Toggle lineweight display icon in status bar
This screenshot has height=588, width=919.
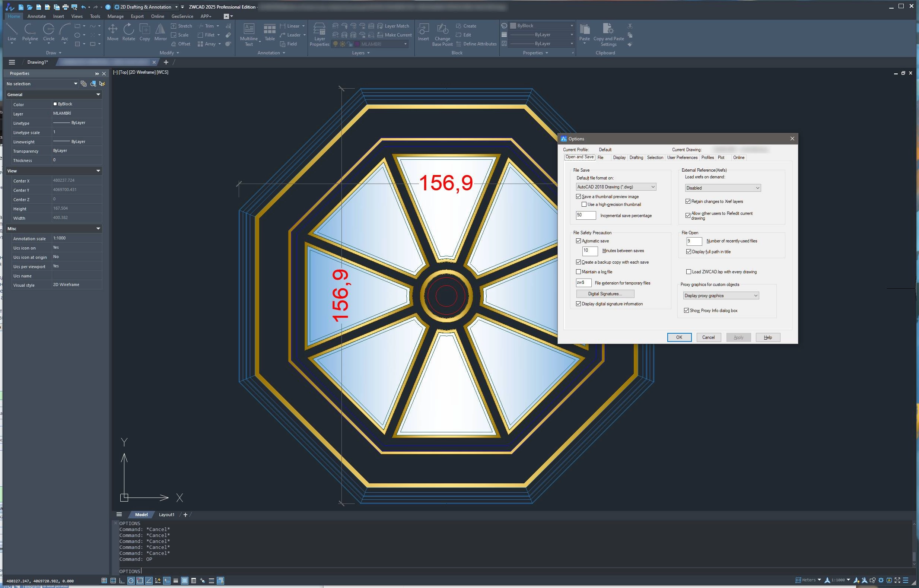(176, 580)
